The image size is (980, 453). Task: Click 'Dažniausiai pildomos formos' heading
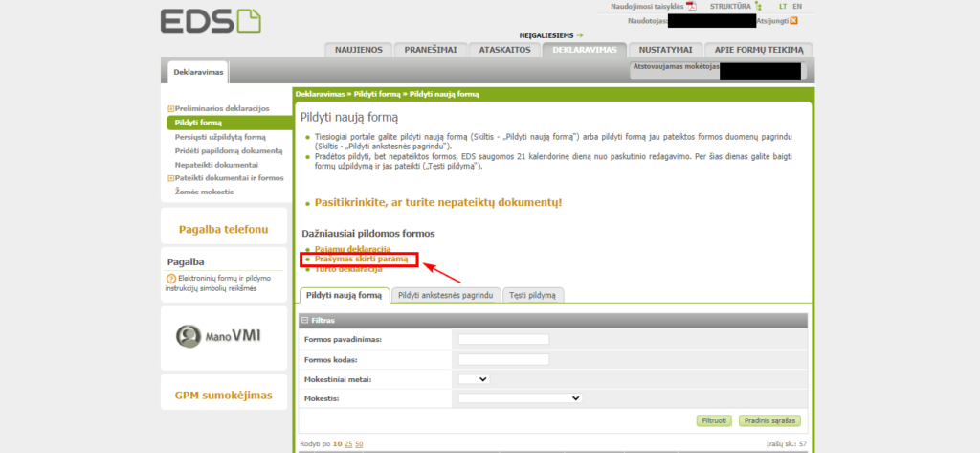click(x=368, y=234)
